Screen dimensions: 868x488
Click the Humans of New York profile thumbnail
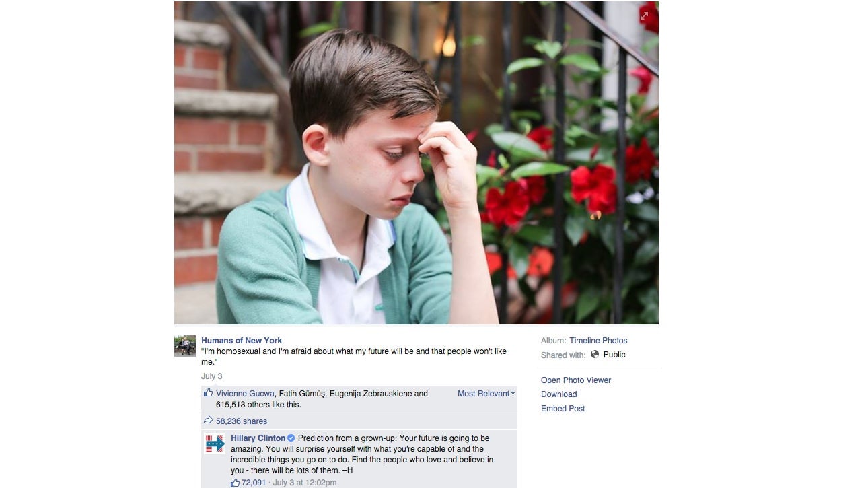[185, 346]
